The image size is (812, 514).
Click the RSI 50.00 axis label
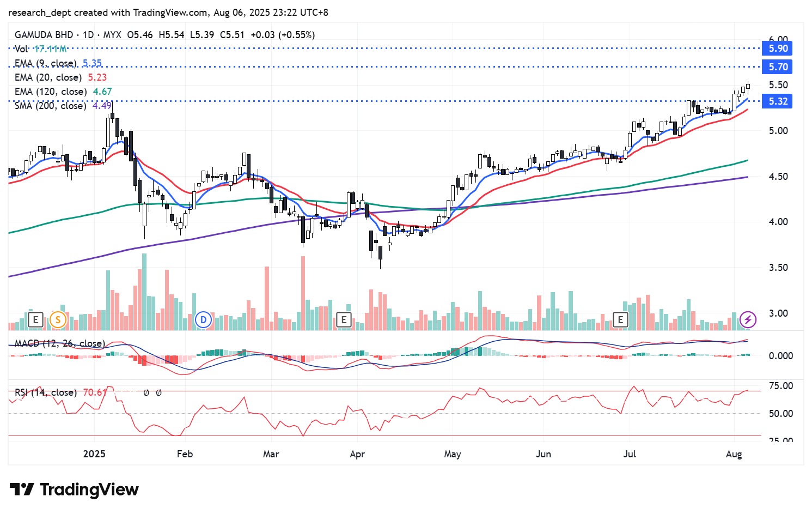click(x=780, y=414)
